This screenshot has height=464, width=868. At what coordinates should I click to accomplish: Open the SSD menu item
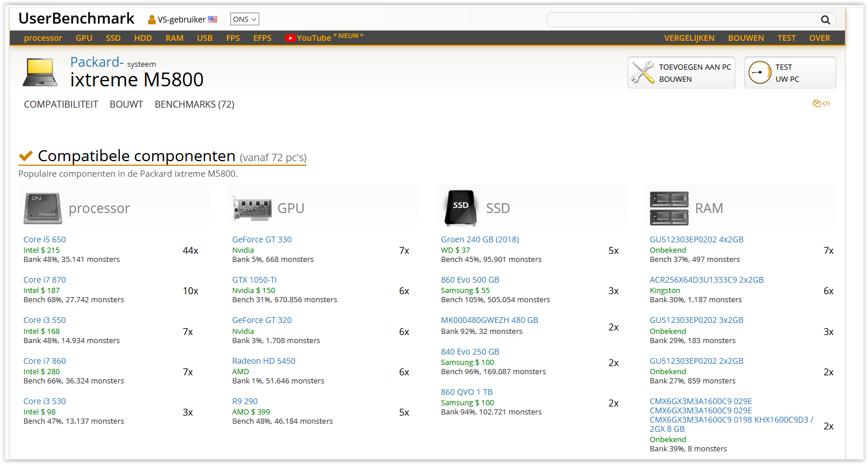[x=113, y=38]
